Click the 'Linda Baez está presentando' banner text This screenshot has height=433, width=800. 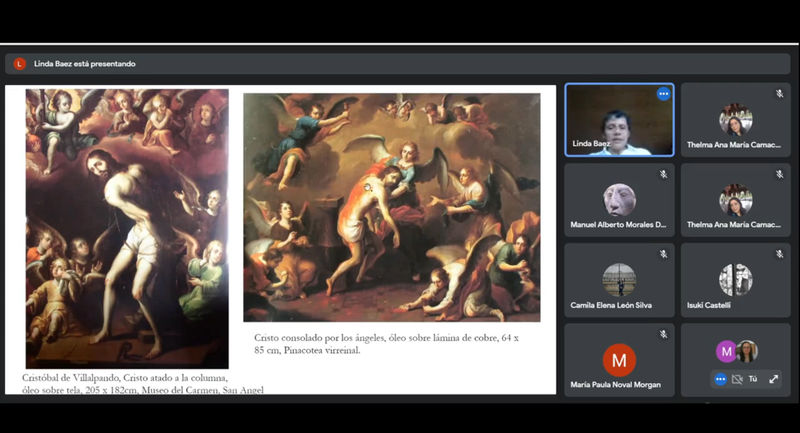(x=85, y=64)
